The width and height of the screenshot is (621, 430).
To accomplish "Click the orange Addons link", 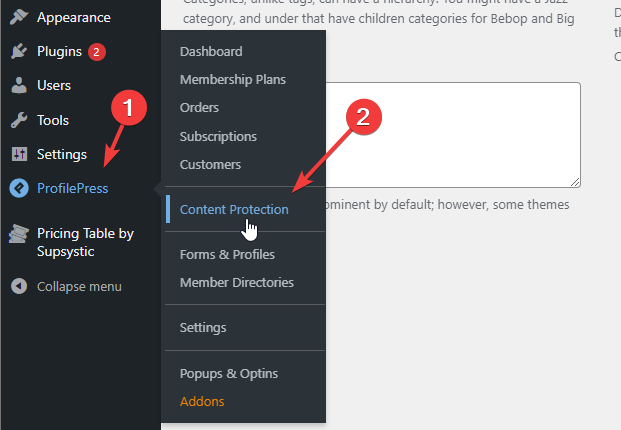I will 202,401.
